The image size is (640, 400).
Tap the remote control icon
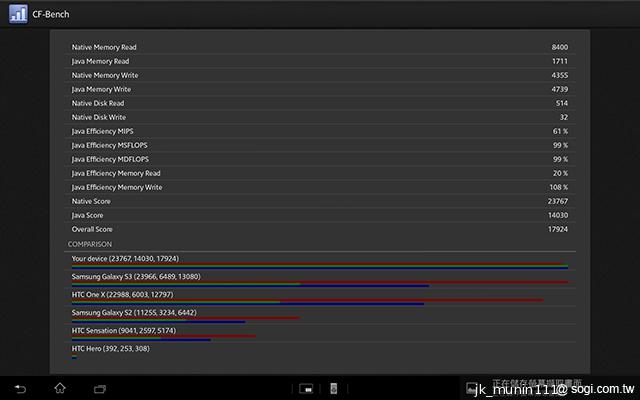[x=333, y=389]
